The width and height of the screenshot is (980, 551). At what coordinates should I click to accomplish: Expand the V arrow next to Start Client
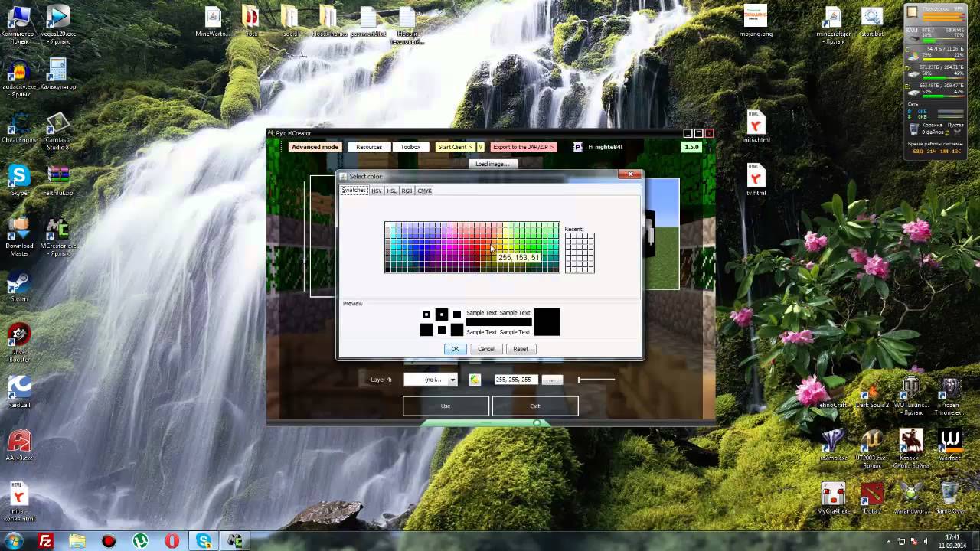[x=480, y=147]
